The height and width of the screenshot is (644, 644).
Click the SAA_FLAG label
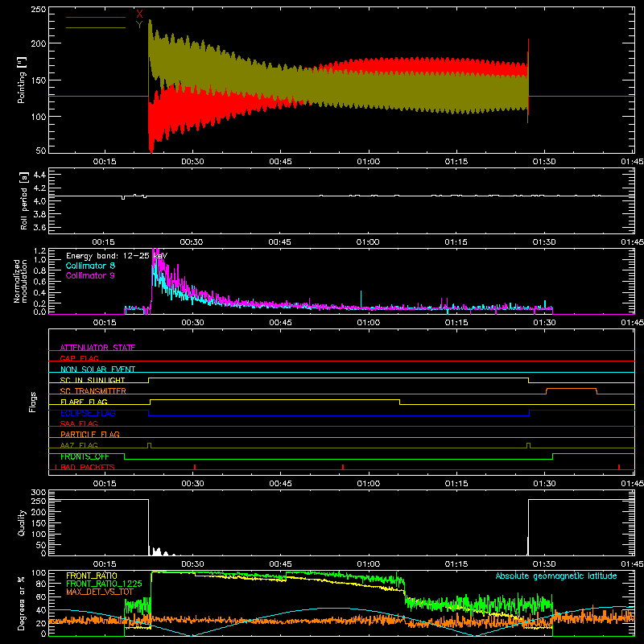coord(79,423)
